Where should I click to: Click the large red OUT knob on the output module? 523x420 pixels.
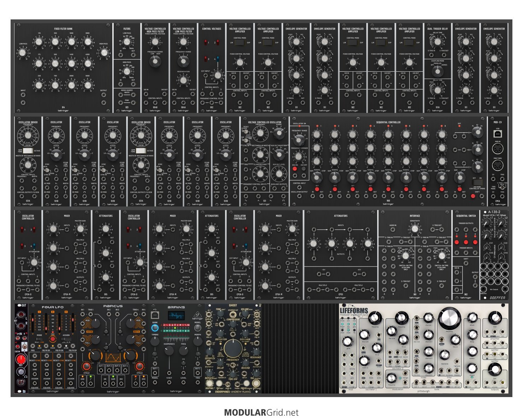(21, 360)
